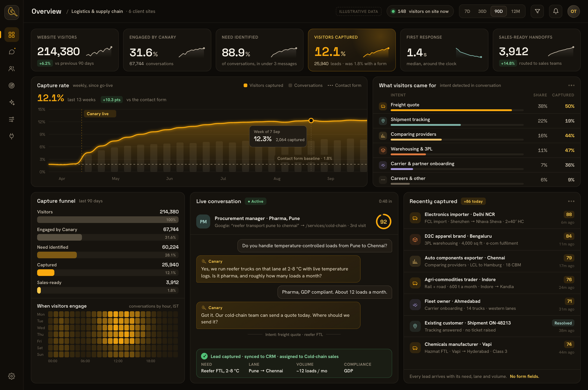
Task: Click the Active conversation status badge
Action: coord(255,201)
